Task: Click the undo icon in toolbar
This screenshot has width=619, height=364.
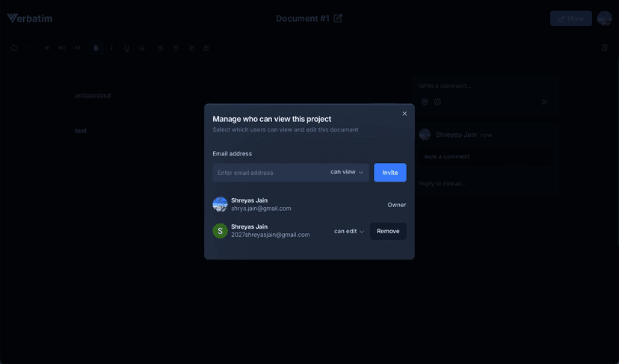Action: (14, 48)
